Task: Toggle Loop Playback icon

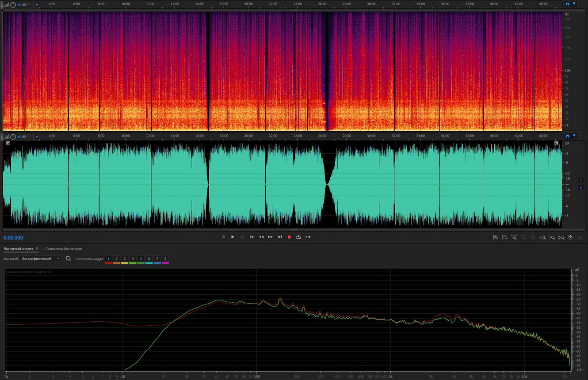Action: coord(298,237)
